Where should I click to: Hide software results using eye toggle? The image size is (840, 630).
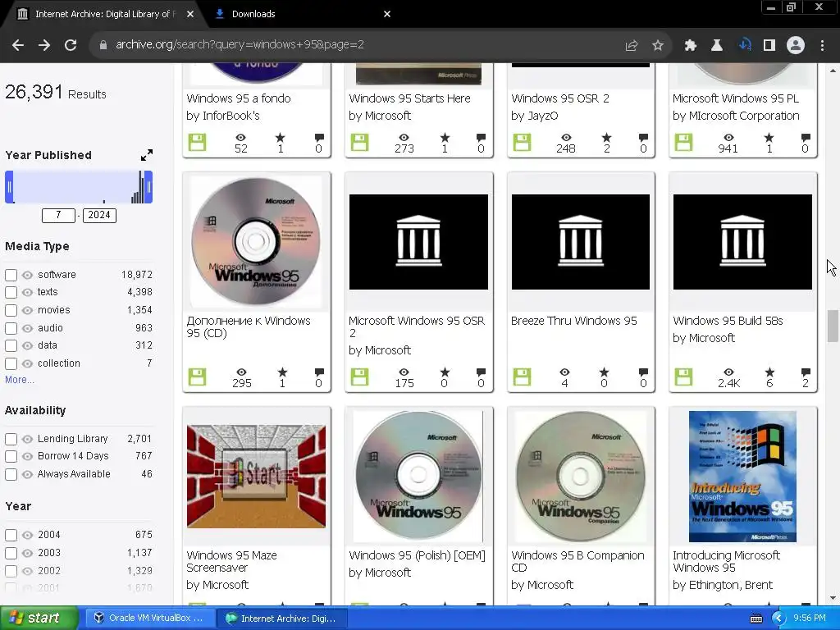click(27, 276)
